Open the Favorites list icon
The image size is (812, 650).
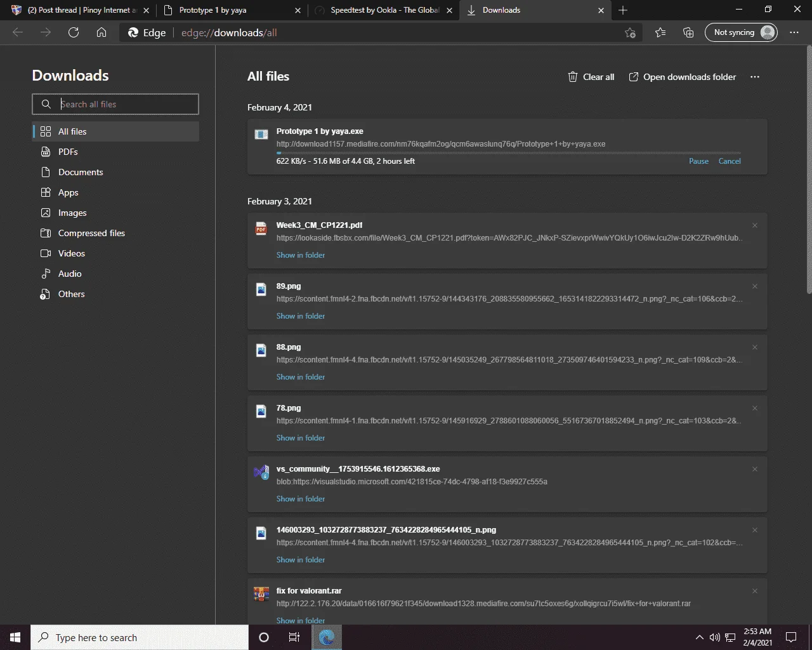[x=660, y=32]
